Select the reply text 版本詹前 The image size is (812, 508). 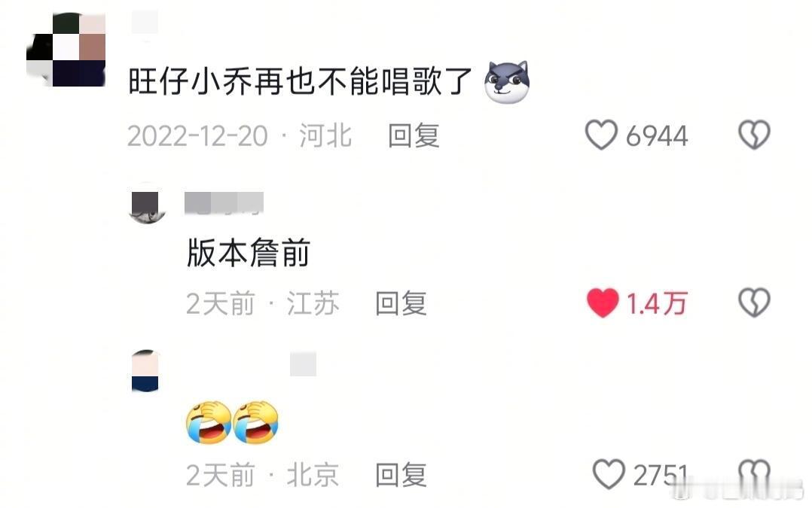click(249, 253)
